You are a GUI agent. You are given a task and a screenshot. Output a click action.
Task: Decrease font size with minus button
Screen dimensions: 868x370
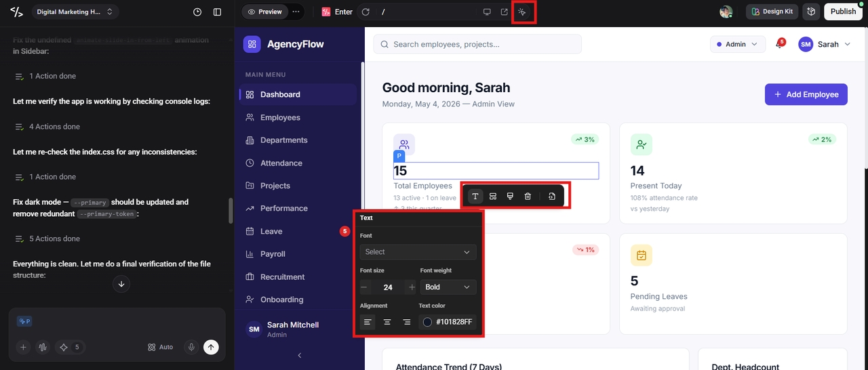pyautogui.click(x=364, y=287)
